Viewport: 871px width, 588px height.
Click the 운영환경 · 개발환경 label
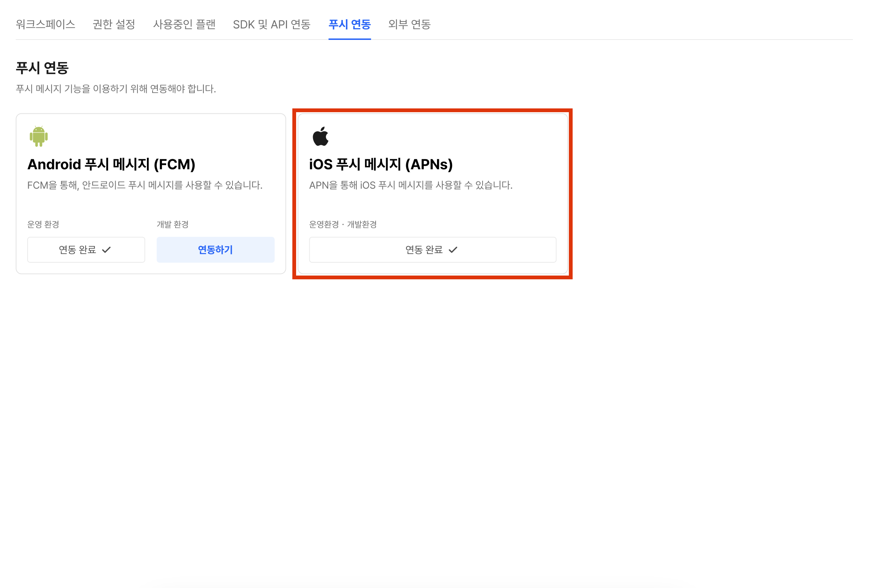(343, 224)
